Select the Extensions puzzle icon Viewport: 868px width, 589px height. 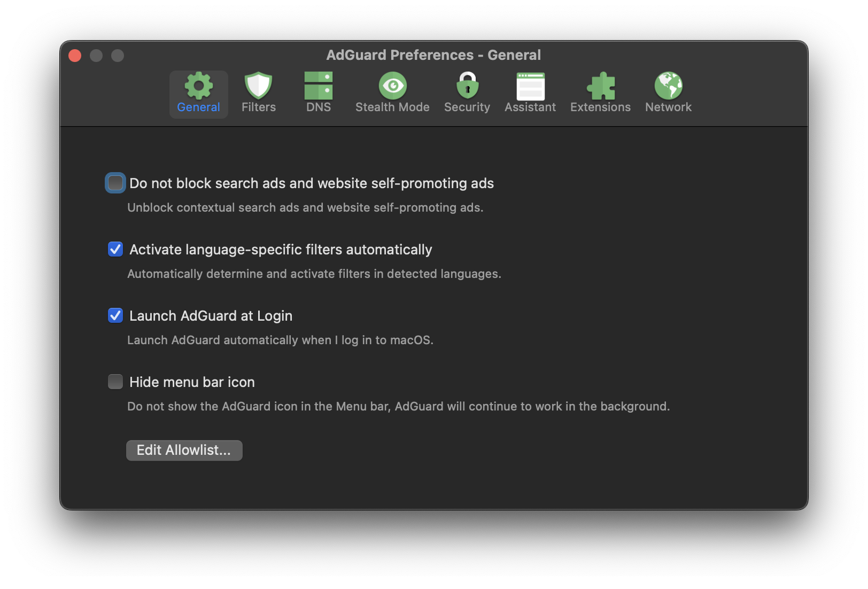600,86
